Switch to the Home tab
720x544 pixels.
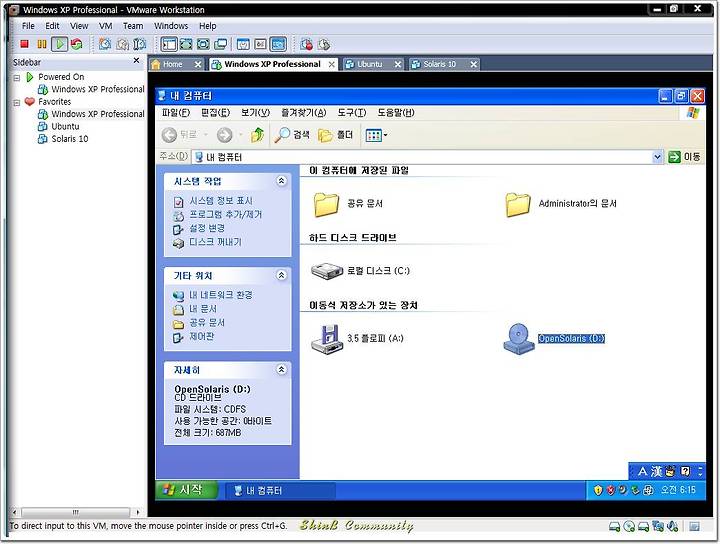pos(173,64)
